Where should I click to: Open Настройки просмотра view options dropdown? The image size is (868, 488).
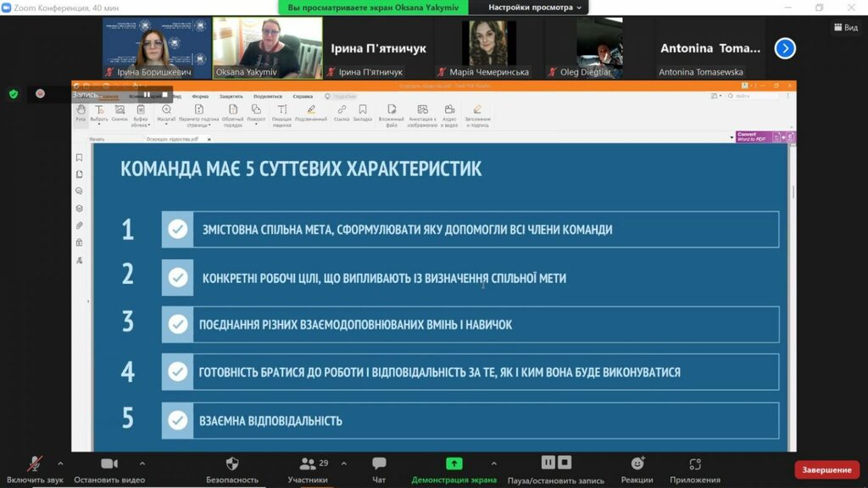[534, 7]
